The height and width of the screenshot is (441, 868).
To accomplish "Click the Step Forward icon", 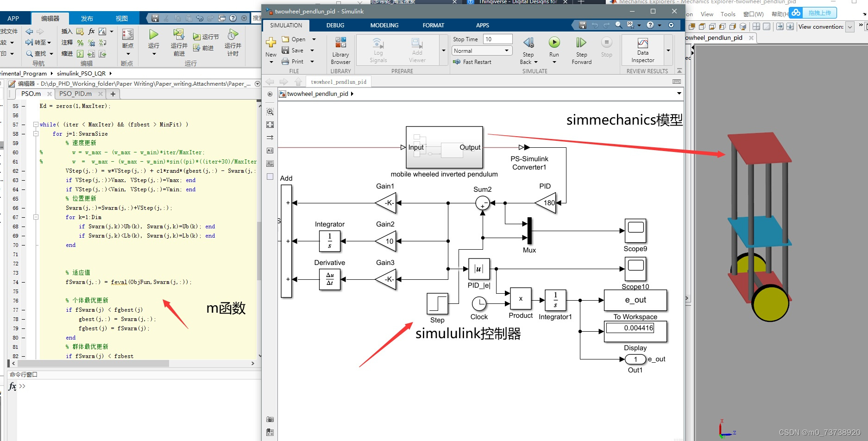I will point(581,43).
